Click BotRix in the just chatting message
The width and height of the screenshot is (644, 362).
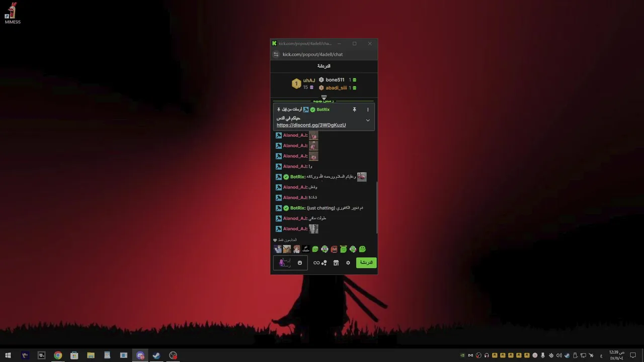coord(298,208)
